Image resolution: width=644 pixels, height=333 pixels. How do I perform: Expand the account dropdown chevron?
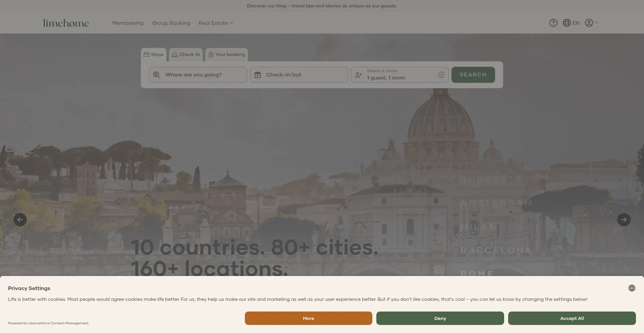[596, 23]
